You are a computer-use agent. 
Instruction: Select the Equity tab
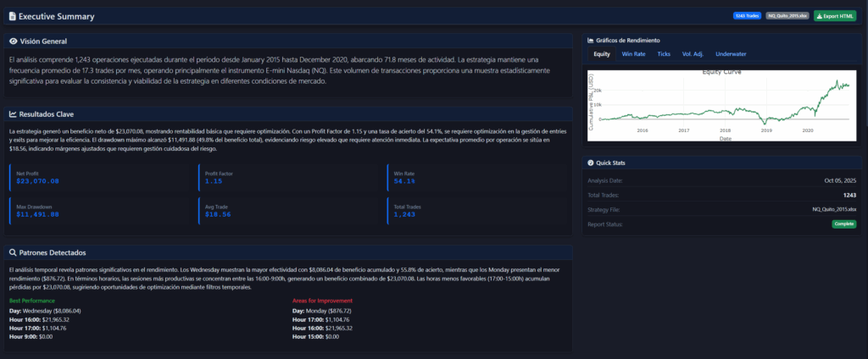click(602, 54)
